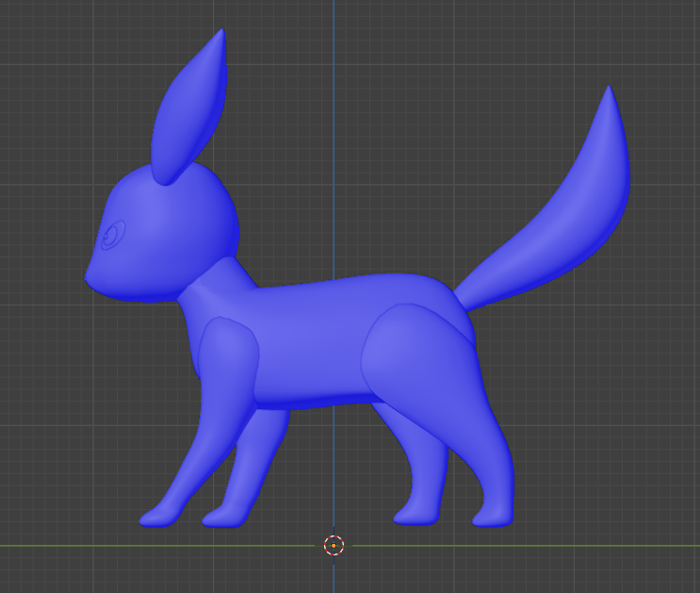Click the hind paw nearest the 3D cursor

[x=415, y=514]
